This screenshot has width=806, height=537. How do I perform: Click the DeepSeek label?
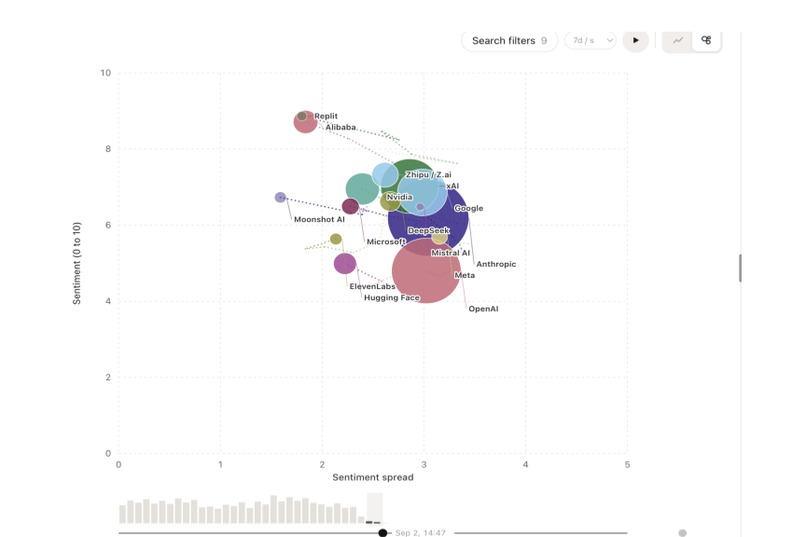click(x=428, y=231)
